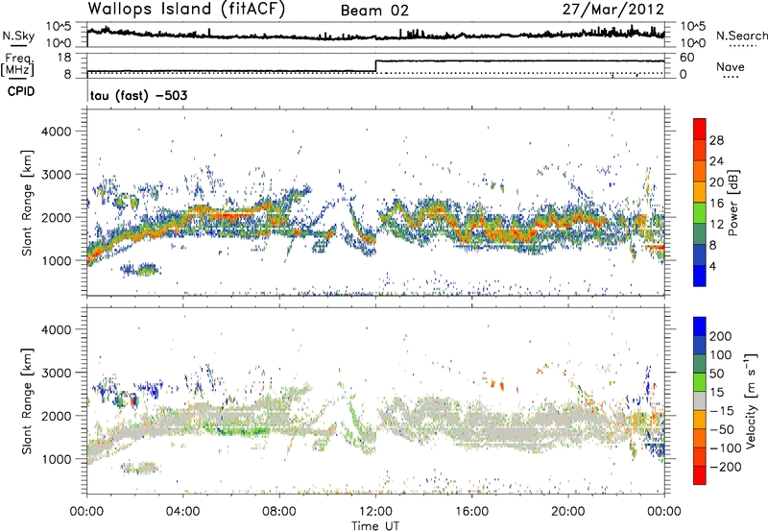Pick the dark blue top segment of velocity bar
The height and width of the screenshot is (532, 768).
click(x=700, y=326)
